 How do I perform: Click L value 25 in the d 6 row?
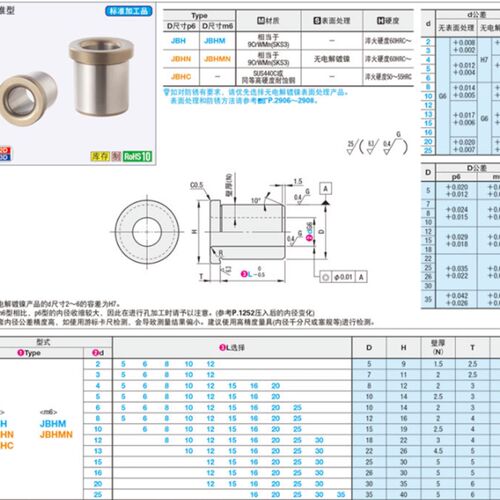tap(297, 407)
